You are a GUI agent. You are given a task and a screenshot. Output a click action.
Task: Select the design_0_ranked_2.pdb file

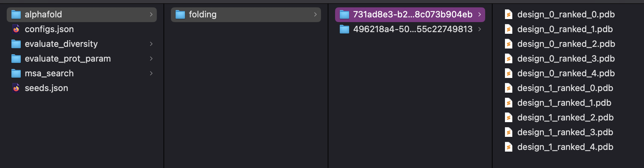(566, 44)
